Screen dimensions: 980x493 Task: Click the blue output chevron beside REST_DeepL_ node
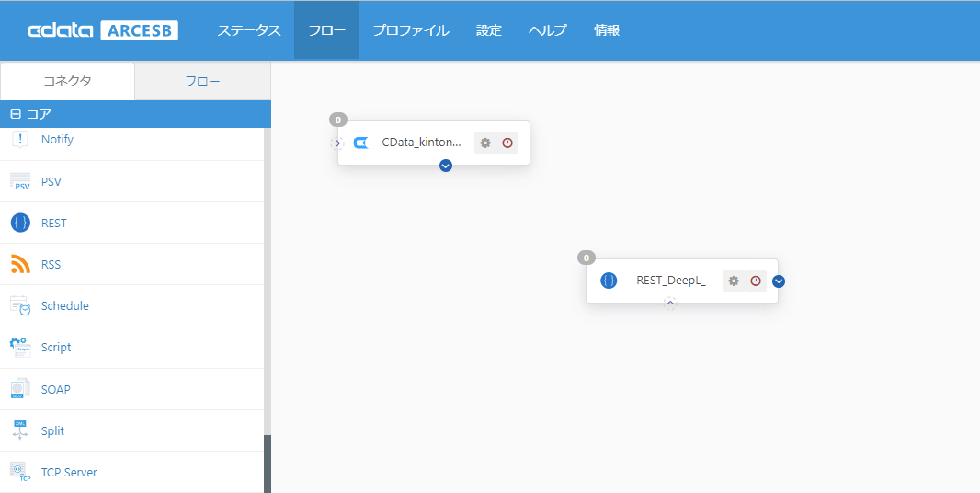click(x=778, y=281)
